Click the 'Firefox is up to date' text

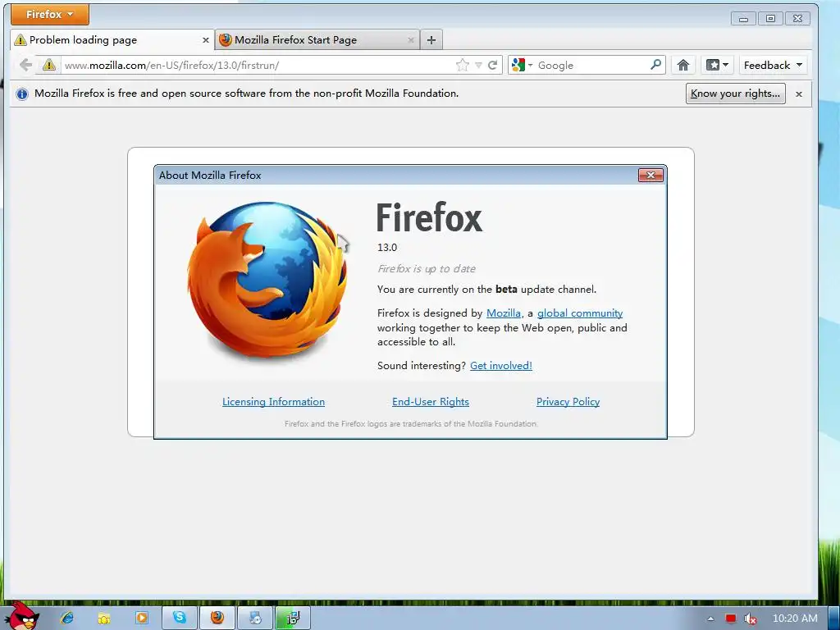(427, 269)
